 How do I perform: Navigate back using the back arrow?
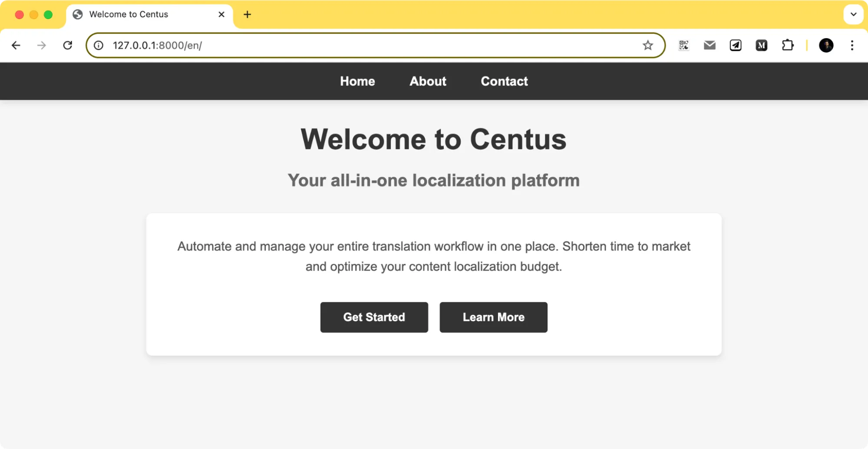[16, 45]
